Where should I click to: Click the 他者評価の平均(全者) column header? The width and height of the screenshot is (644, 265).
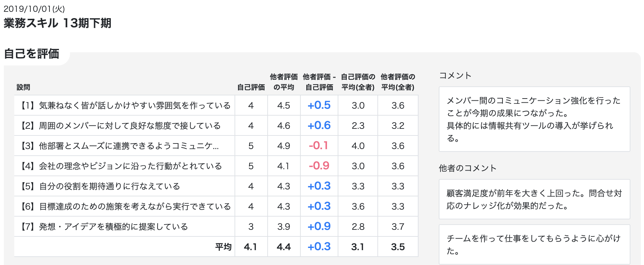click(398, 82)
